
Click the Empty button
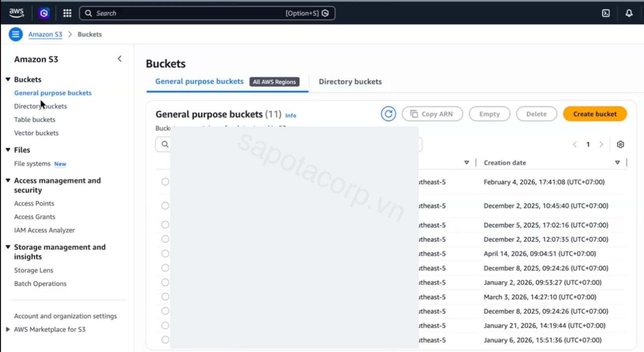(x=489, y=114)
